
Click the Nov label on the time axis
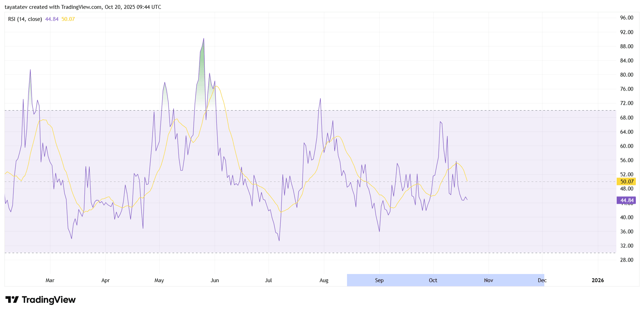pos(488,280)
